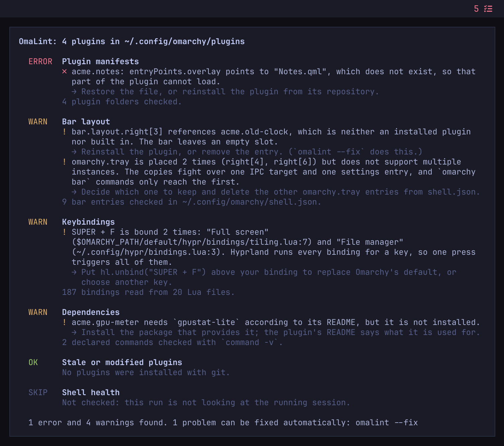Click "No plugins were installed with git."
Image resolution: width=504 pixels, height=446 pixels.
[x=146, y=372]
